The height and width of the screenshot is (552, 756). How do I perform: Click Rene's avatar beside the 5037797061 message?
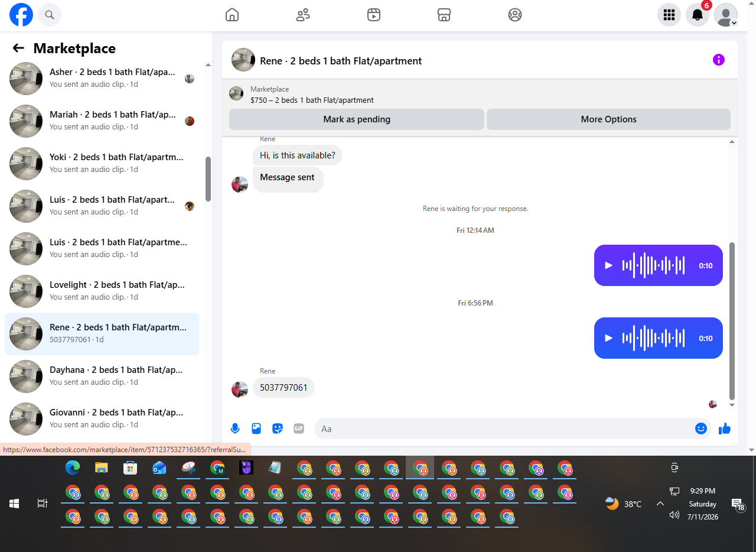[240, 389]
